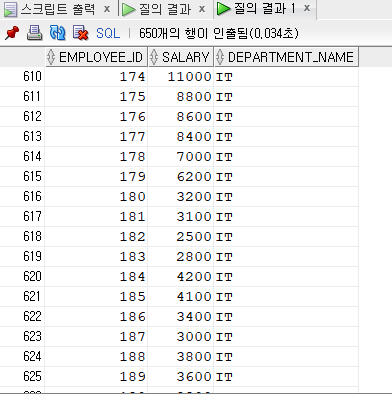Click salary cell 11000
Screen dimensions: 392x394
point(181,77)
